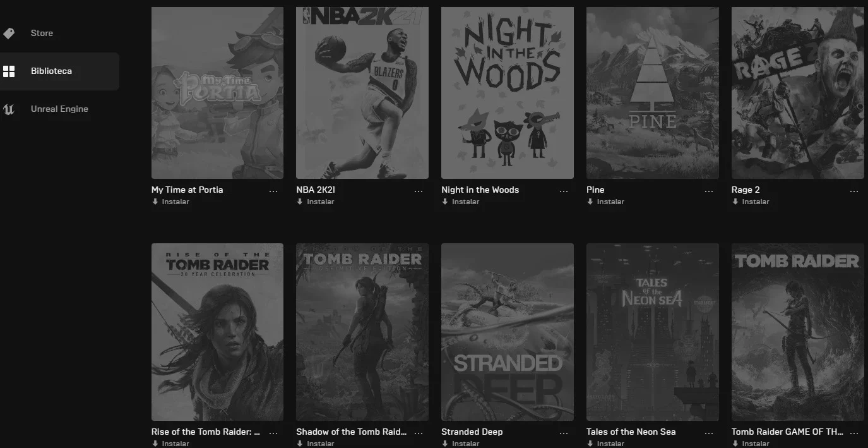Open Night in the Woods cover art
This screenshot has height=448, width=868.
(508, 92)
